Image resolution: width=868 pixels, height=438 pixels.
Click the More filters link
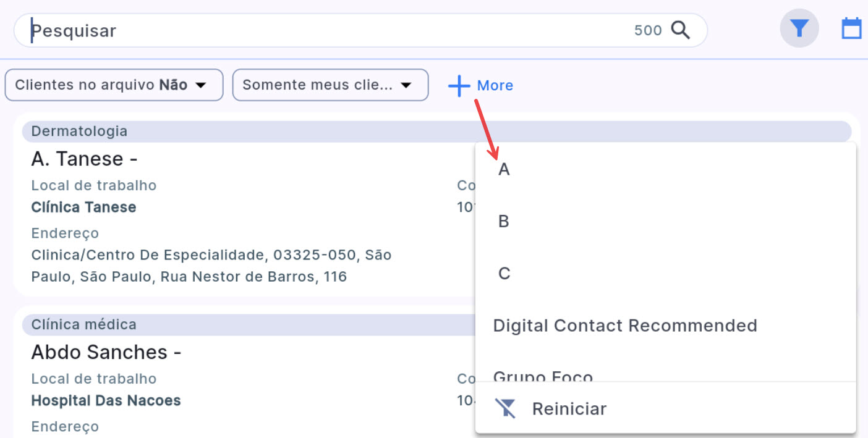(x=495, y=85)
